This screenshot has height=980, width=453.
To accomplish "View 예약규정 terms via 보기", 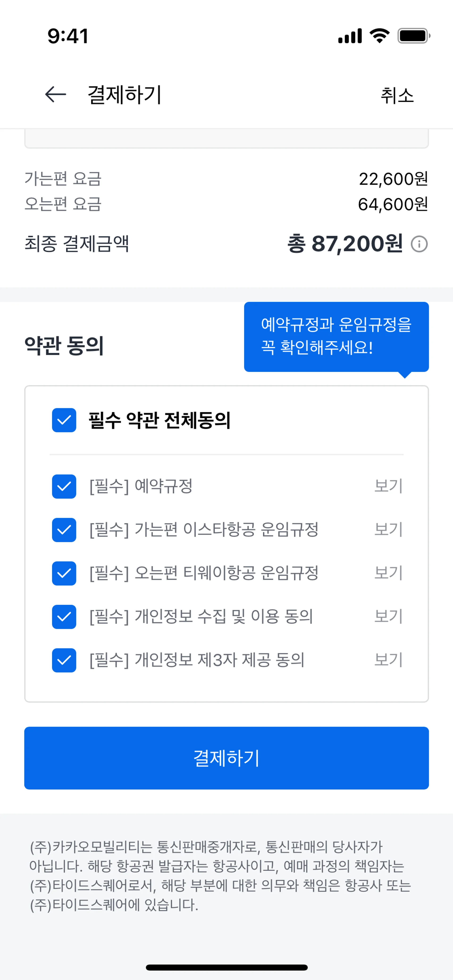I will tap(388, 486).
